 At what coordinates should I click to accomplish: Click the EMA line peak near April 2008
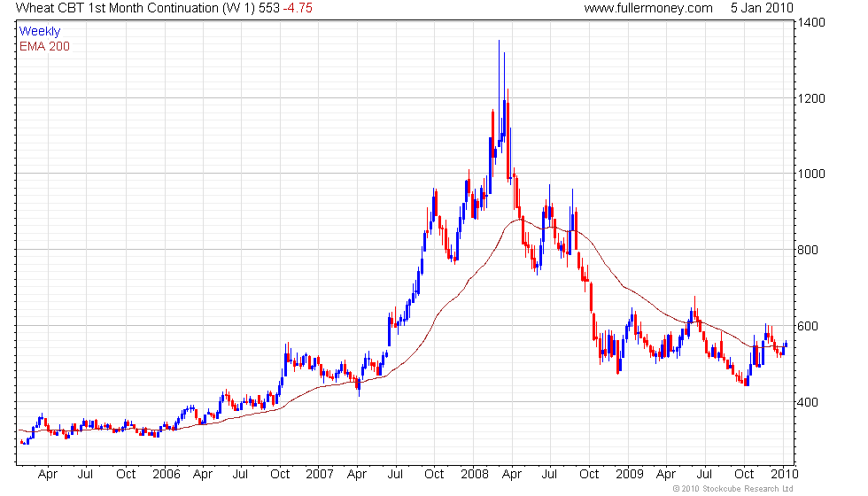(518, 220)
